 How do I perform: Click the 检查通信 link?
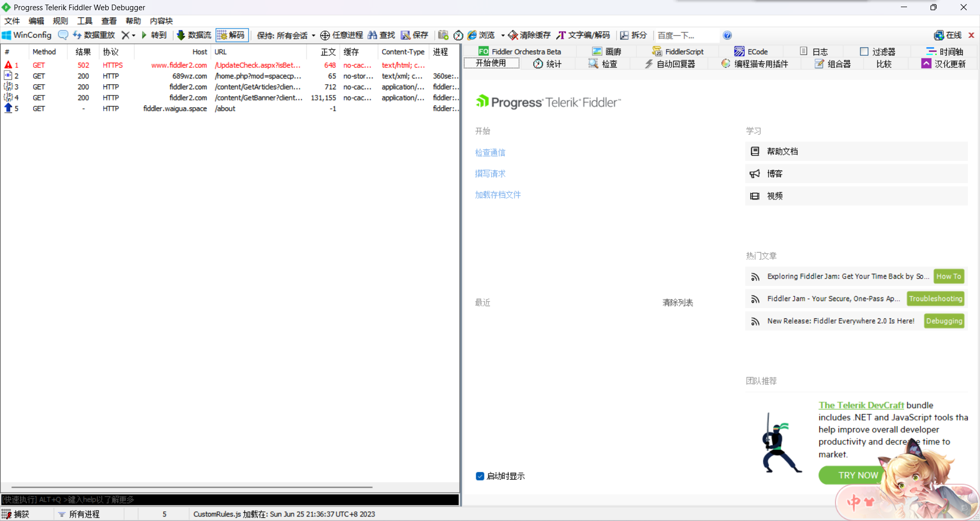point(490,153)
